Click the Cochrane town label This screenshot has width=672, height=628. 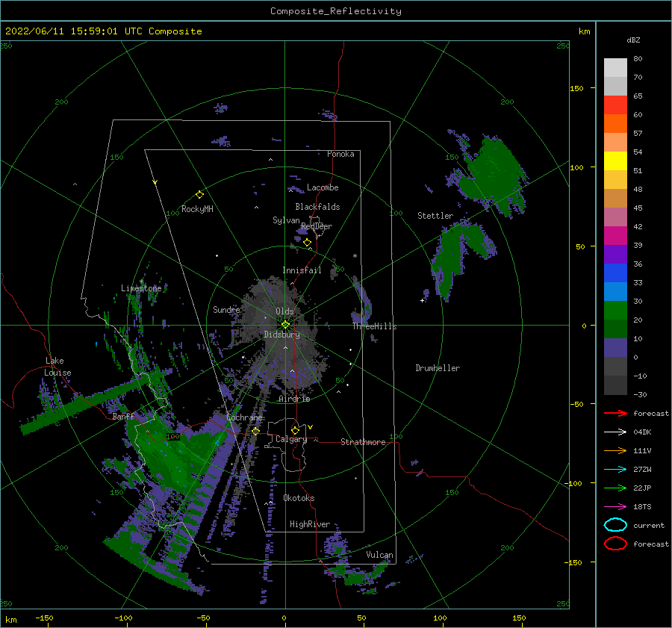coord(244,417)
